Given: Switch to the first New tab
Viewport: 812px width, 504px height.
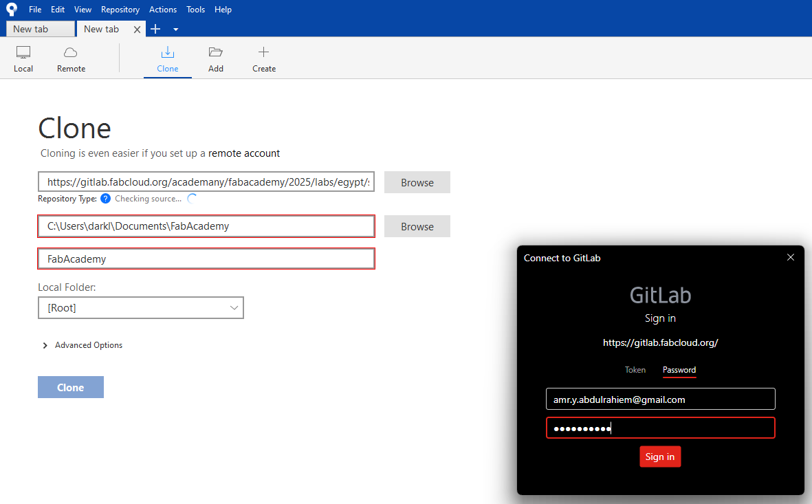Looking at the screenshot, I should 41,29.
